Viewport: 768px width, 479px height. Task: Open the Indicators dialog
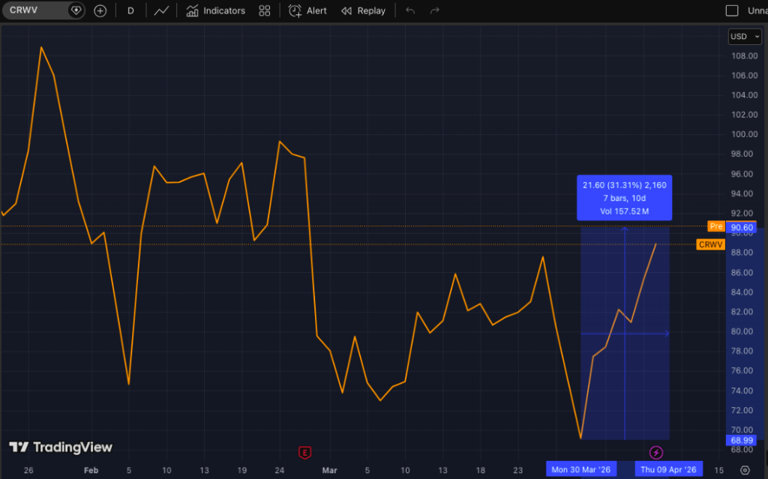[216, 11]
